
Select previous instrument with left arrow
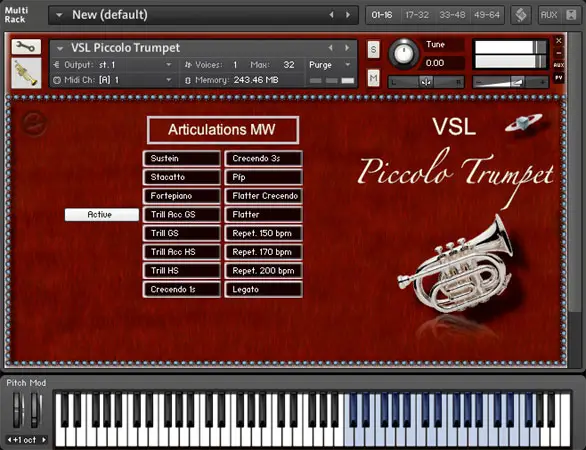click(x=330, y=48)
